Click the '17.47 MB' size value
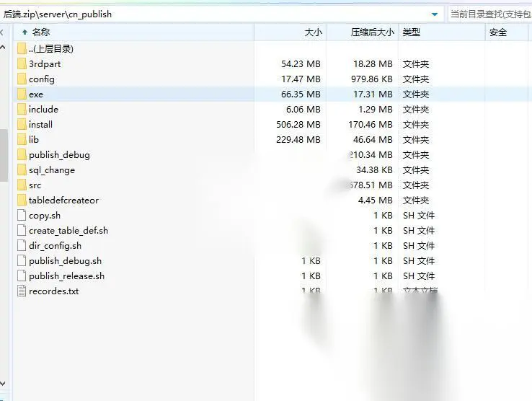 [301, 79]
